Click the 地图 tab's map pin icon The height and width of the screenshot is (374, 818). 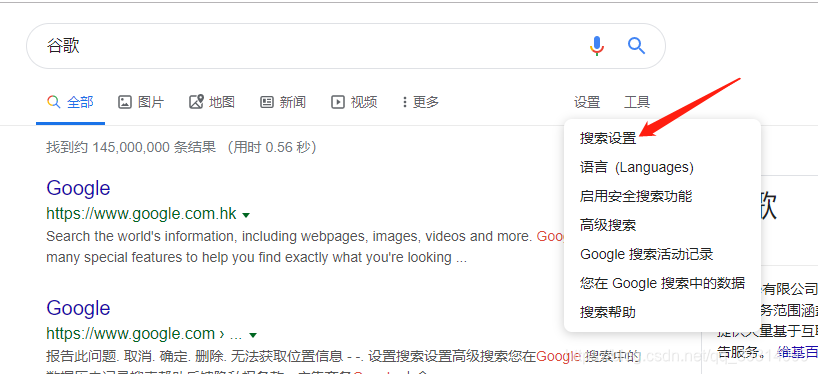click(x=196, y=102)
